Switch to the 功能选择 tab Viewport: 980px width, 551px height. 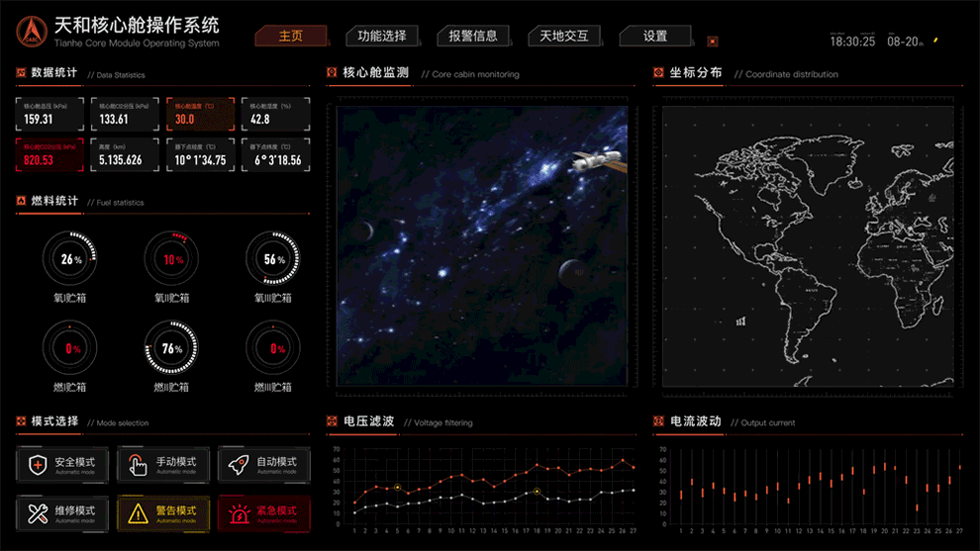[x=382, y=37]
